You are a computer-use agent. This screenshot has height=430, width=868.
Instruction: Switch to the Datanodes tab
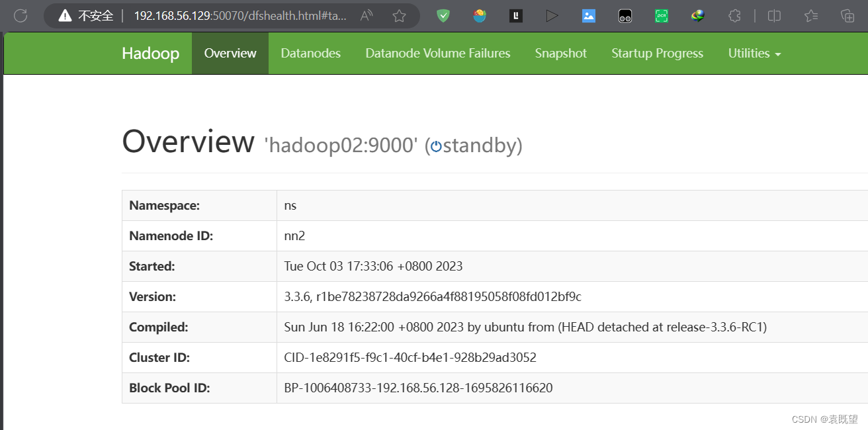tap(311, 54)
